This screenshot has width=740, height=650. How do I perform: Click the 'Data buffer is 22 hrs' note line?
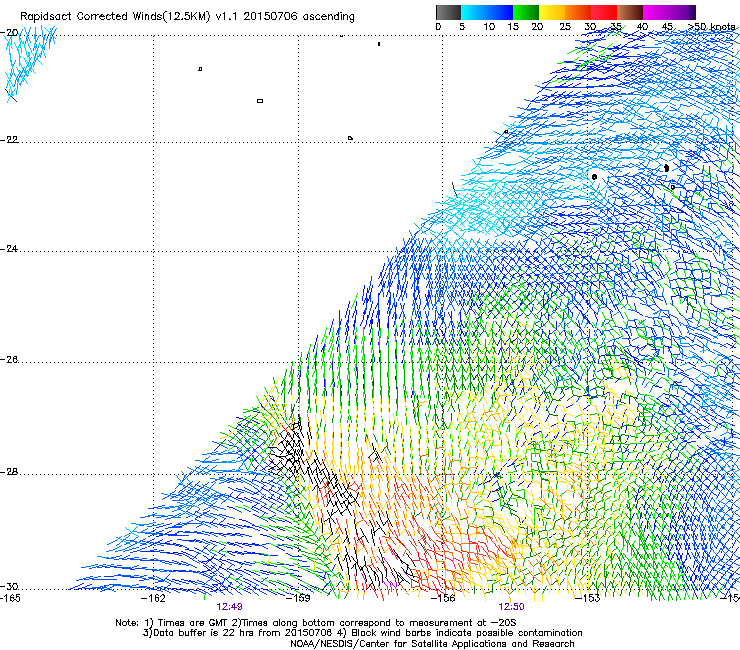(362, 633)
